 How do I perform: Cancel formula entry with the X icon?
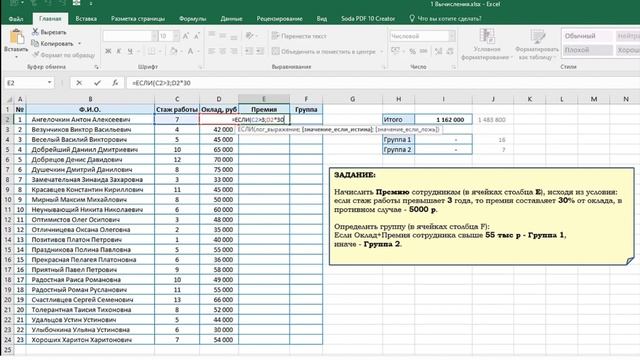pyautogui.click(x=79, y=83)
